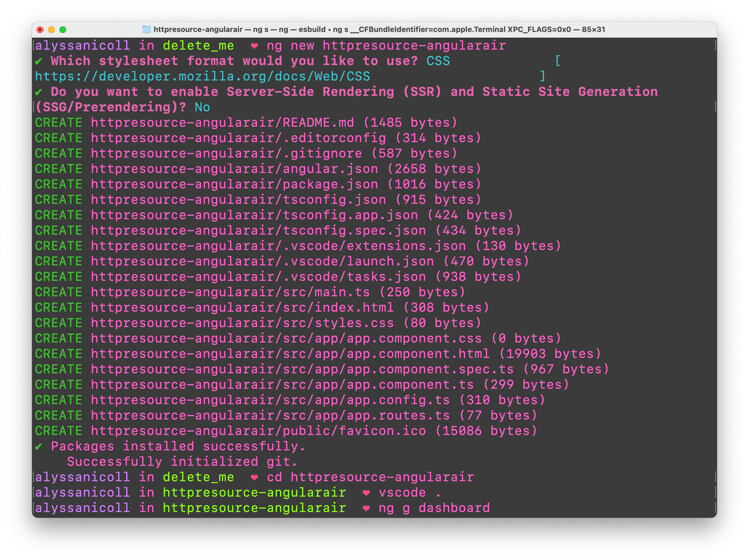The image size is (749, 560).
Task: Click the 'ng g dashboard' command
Action: 434,508
